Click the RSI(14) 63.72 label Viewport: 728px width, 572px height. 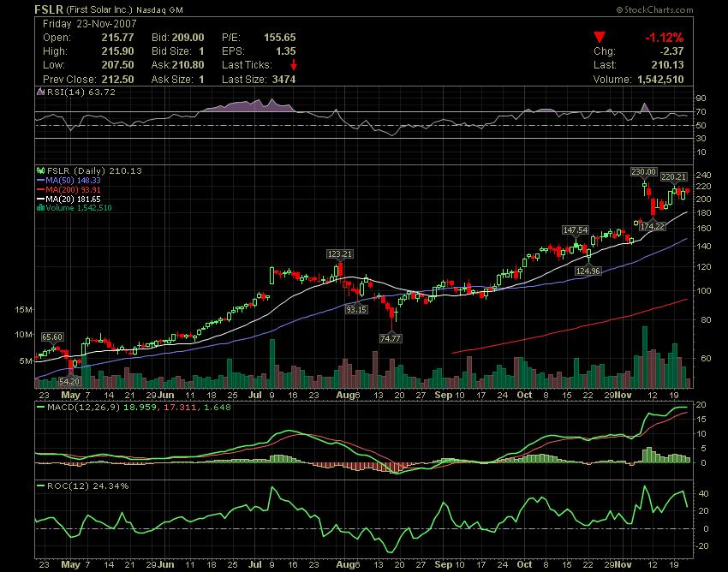coord(81,92)
